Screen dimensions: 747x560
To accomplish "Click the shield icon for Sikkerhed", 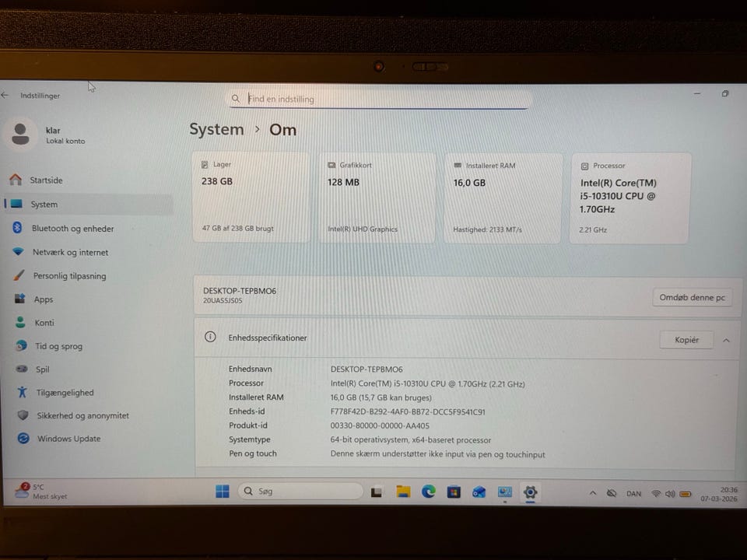I will click(x=23, y=415).
